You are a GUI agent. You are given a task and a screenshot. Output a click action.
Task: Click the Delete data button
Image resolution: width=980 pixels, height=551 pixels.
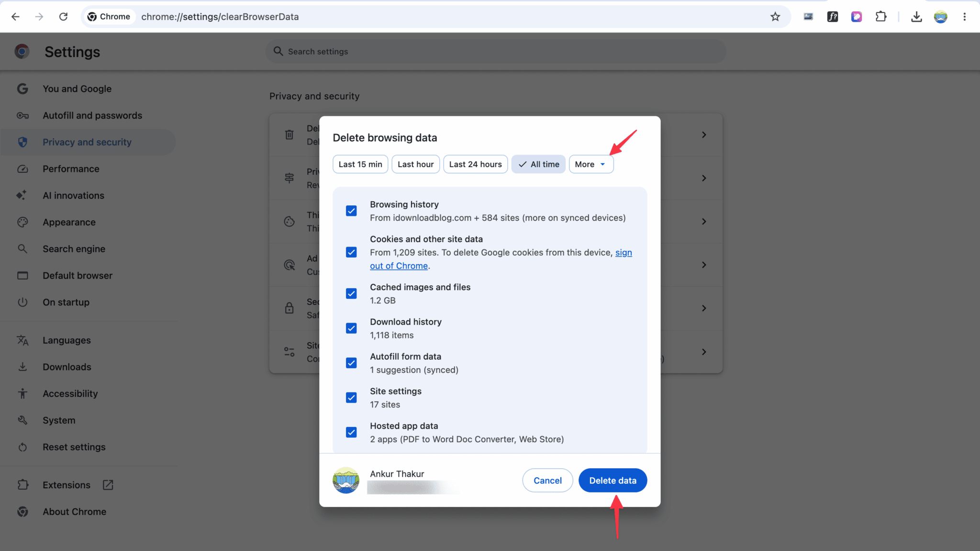click(x=612, y=480)
